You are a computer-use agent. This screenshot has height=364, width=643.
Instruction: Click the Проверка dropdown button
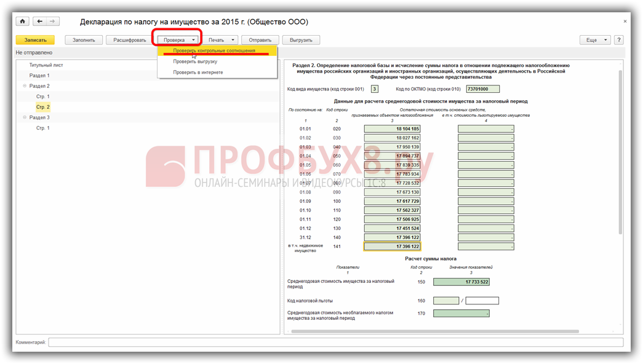pos(179,40)
